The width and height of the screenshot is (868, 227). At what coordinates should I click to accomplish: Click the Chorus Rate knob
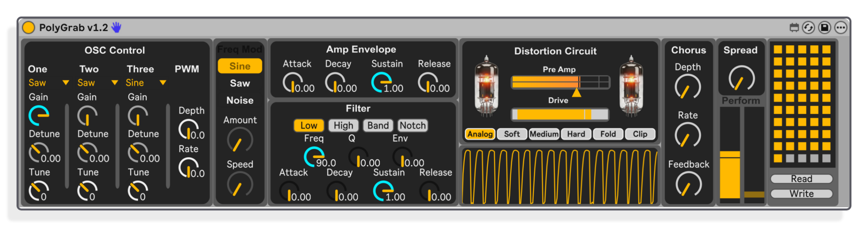pyautogui.click(x=688, y=135)
